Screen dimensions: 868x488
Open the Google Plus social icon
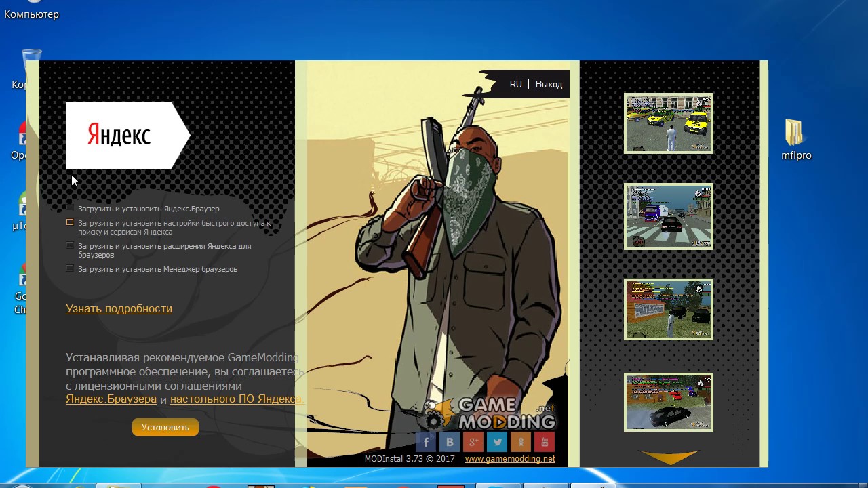point(473,442)
